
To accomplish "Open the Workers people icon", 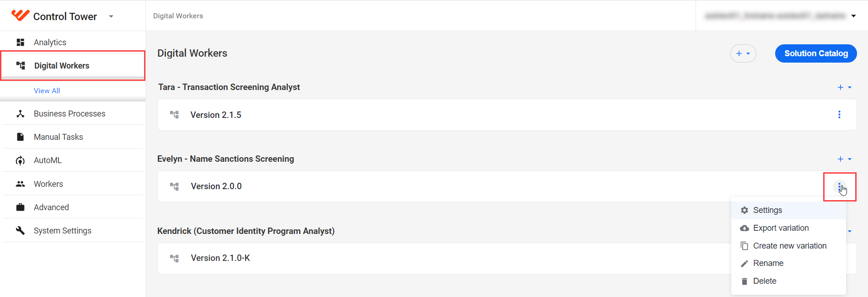I will (x=20, y=184).
